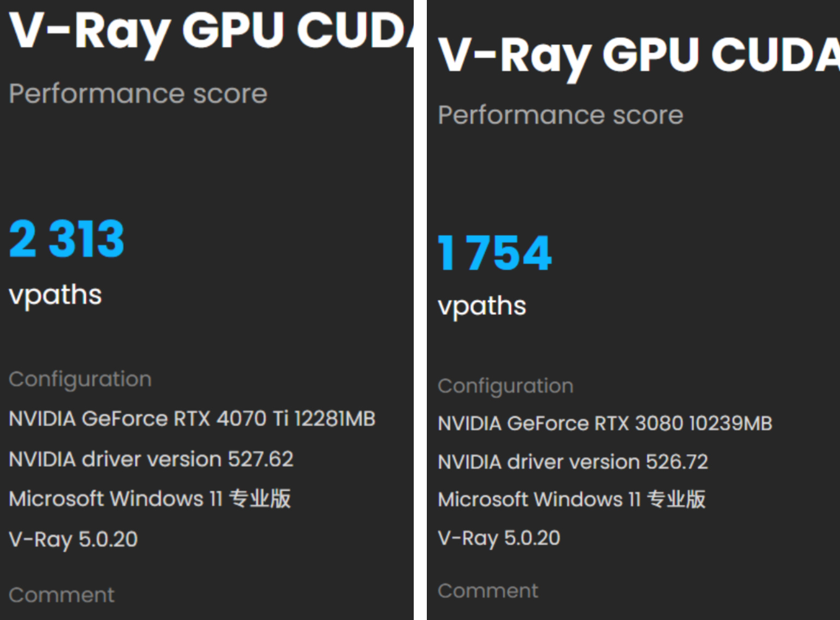The height and width of the screenshot is (620, 840).
Task: Click NVIDIA driver version 526.72 line
Action: 573,462
